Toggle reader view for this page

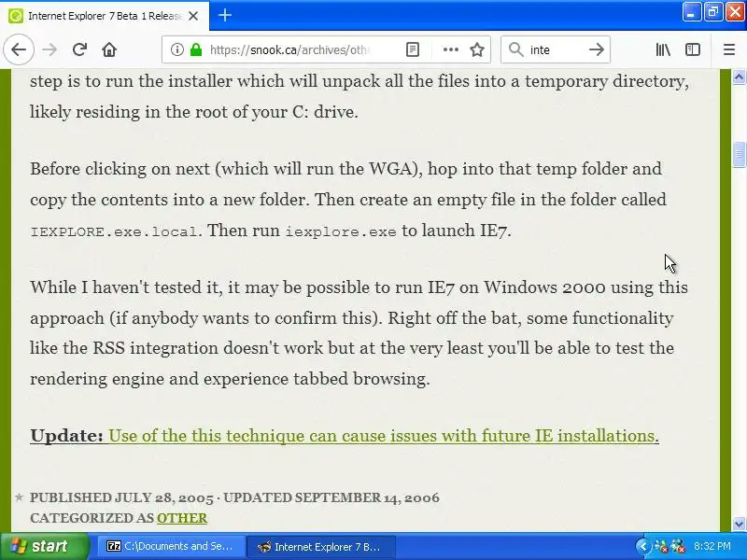413,49
